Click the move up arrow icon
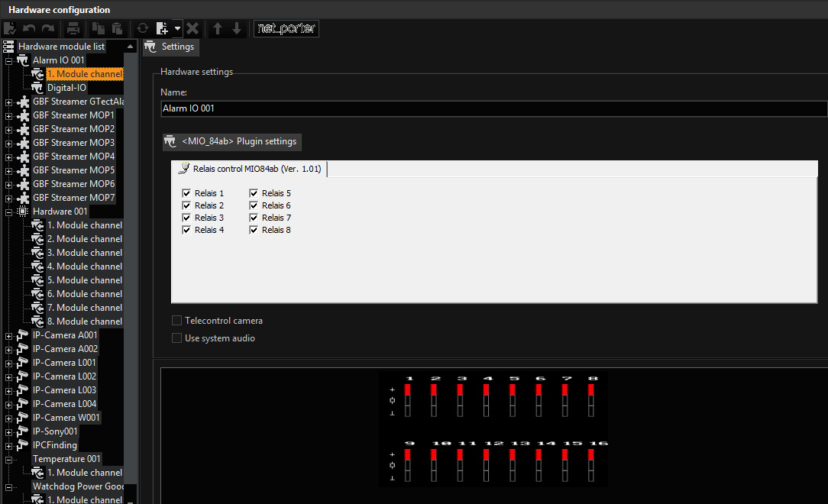The width and height of the screenshot is (828, 504). (x=218, y=28)
